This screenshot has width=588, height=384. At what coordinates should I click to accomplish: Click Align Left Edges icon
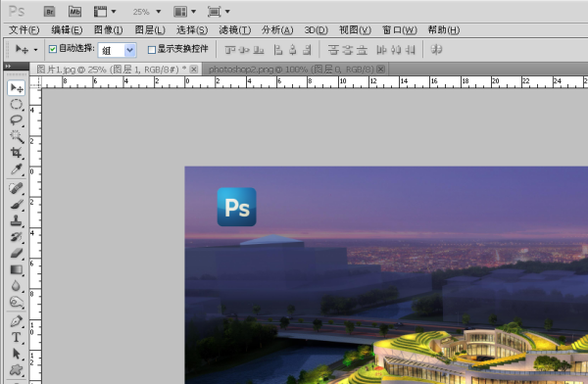(278, 50)
